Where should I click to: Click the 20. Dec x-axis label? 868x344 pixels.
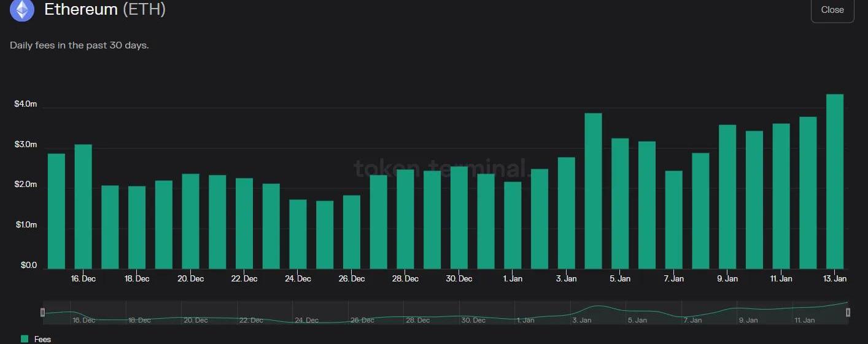click(x=190, y=279)
